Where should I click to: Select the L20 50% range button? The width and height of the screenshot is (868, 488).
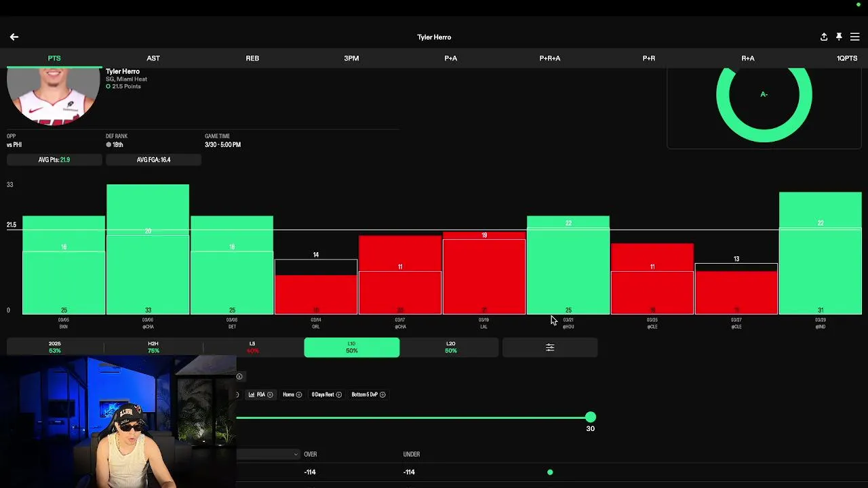(x=451, y=348)
